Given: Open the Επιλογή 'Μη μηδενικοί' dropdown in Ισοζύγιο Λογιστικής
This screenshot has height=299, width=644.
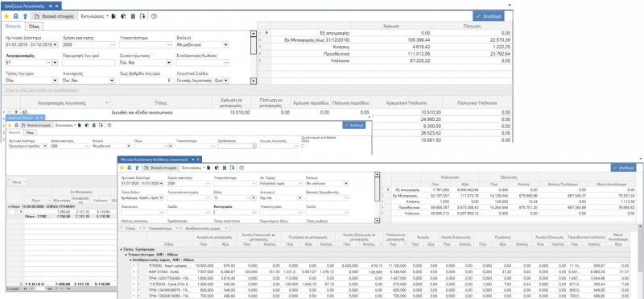Looking at the screenshot, I should 226,45.
